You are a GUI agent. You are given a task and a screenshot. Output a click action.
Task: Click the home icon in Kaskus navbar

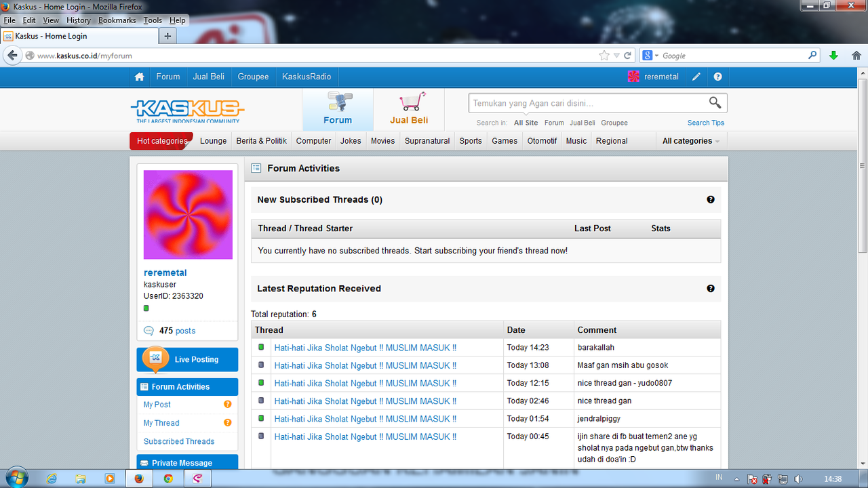(139, 77)
